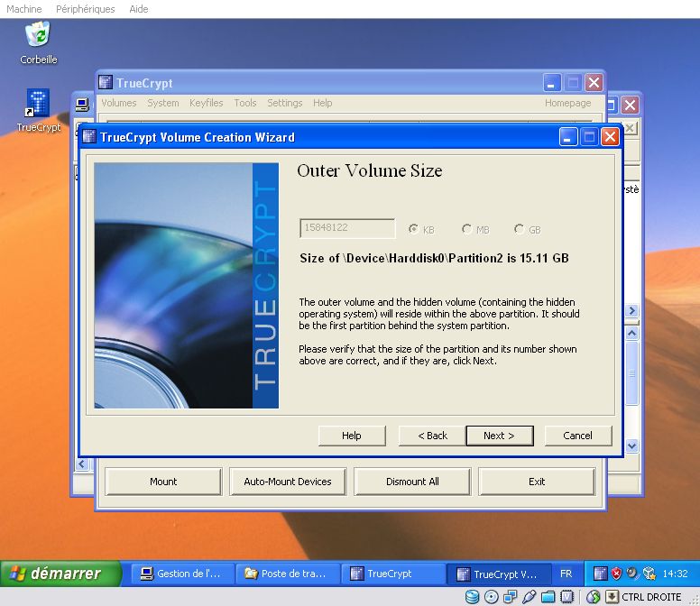Open the VirtualBox Machine menu
Image resolution: width=700 pixels, height=606 pixels.
pyautogui.click(x=24, y=9)
